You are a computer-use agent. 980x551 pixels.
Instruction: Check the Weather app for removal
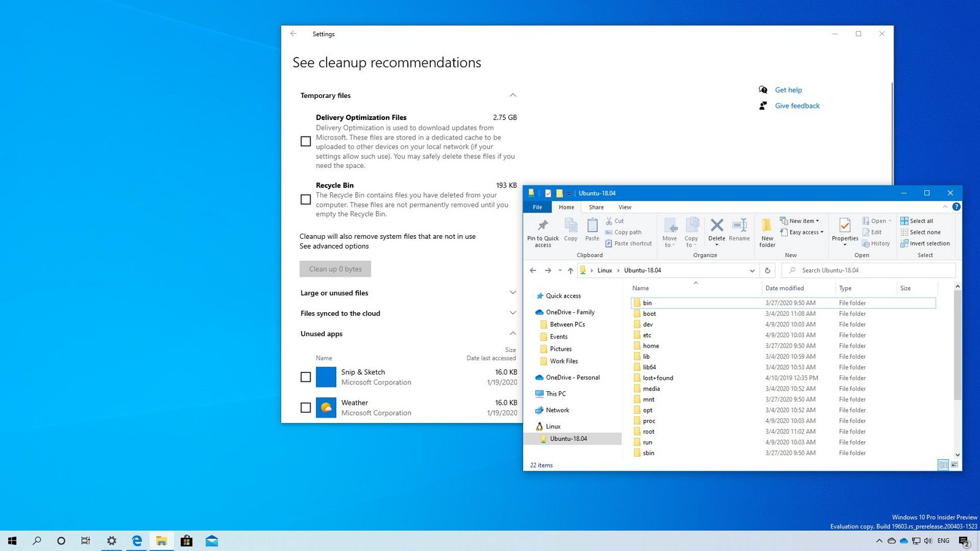coord(306,407)
